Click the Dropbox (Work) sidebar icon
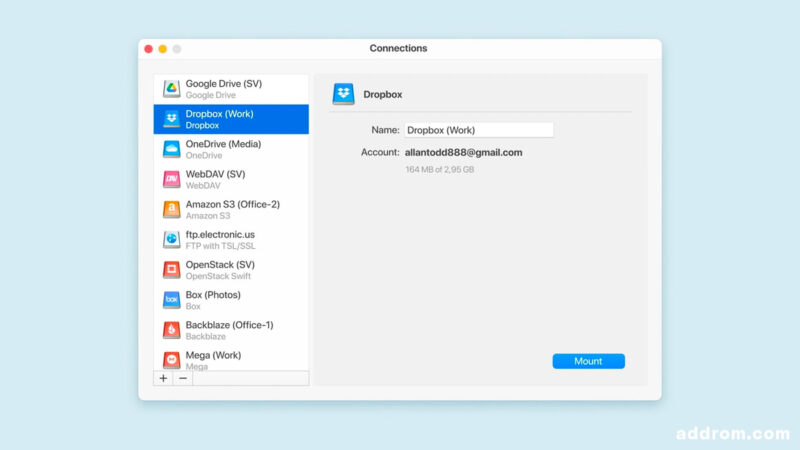Screen dimensions: 800x450 click(171, 119)
